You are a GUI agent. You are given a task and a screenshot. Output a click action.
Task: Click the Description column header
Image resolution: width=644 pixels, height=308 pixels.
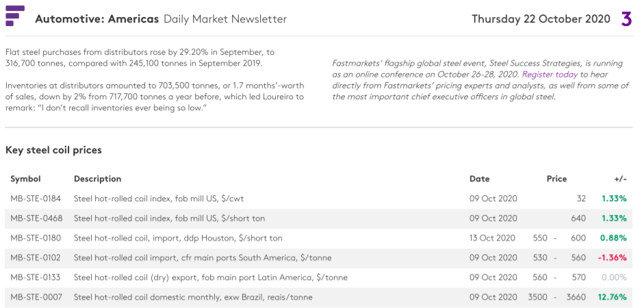(x=97, y=179)
